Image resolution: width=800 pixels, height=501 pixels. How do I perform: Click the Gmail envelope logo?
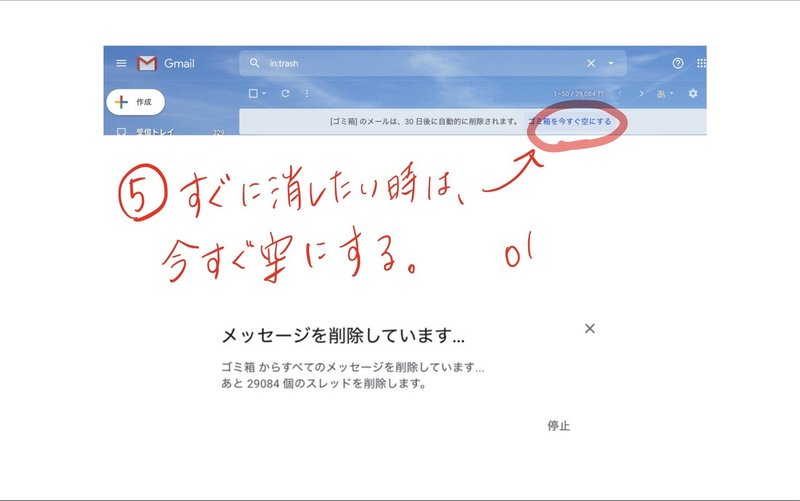(147, 63)
